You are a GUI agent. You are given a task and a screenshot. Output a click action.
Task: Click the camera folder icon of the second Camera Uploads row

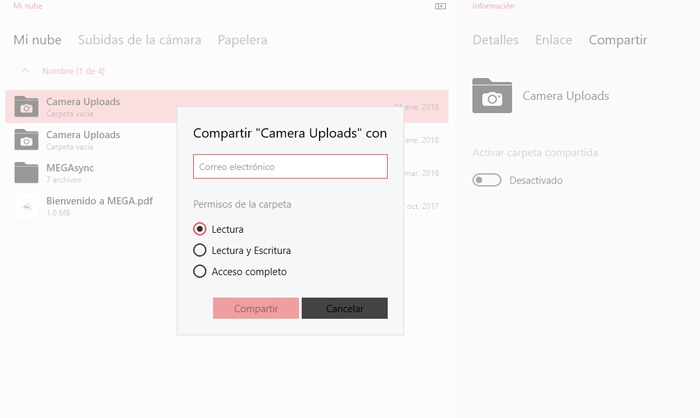click(26, 139)
